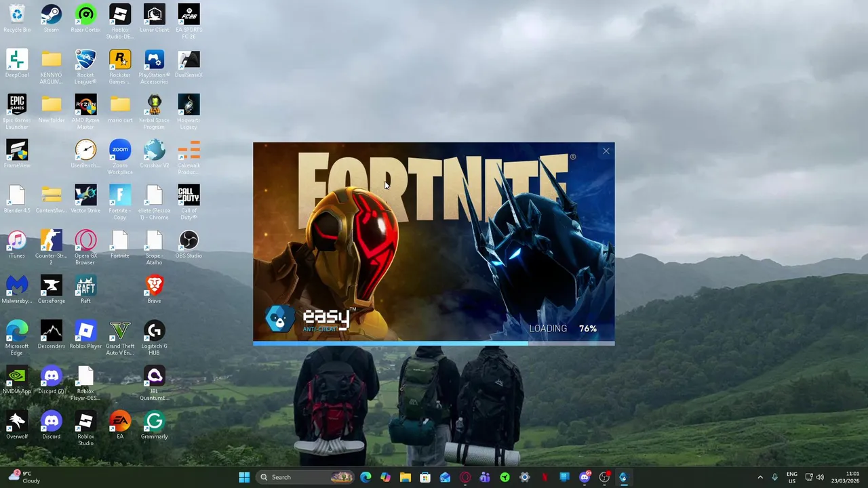Open the weather widget showing Cloudy
The width and height of the screenshot is (868, 488).
(x=24, y=477)
